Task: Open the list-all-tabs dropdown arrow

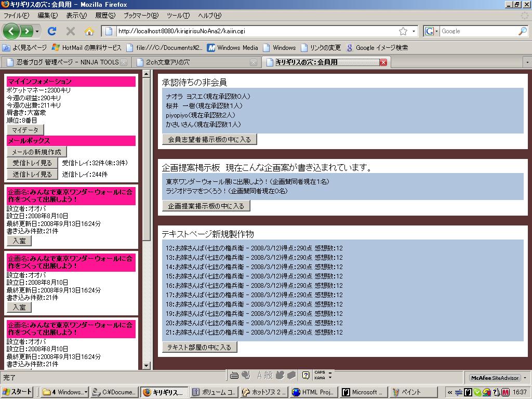Action: tap(527, 62)
